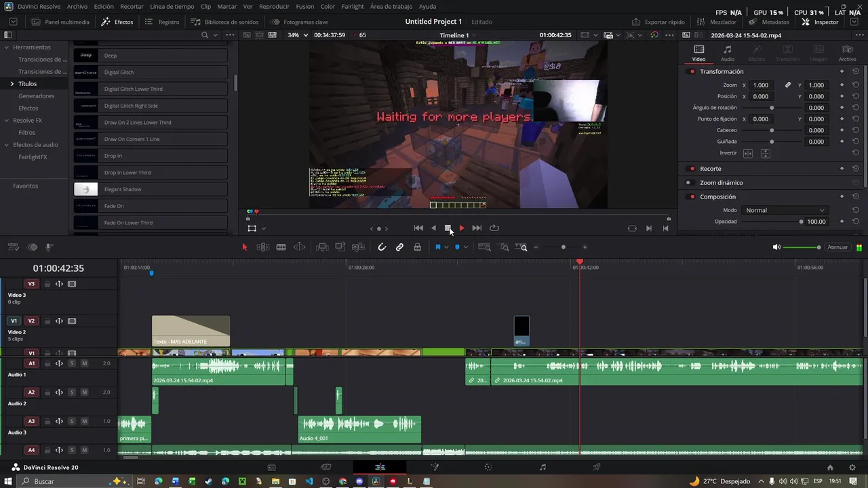Adjust the timeline zoom slider handle
This screenshot has height=488, width=868.
(563, 247)
